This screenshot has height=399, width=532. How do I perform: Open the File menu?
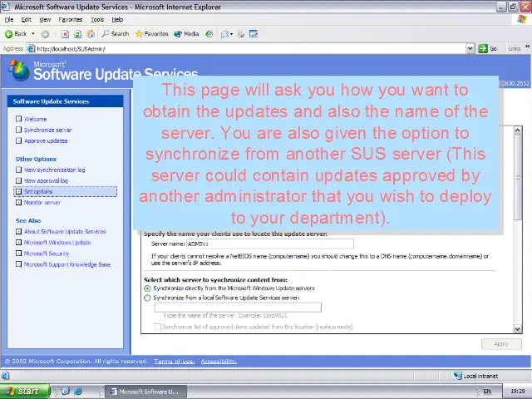pos(9,20)
